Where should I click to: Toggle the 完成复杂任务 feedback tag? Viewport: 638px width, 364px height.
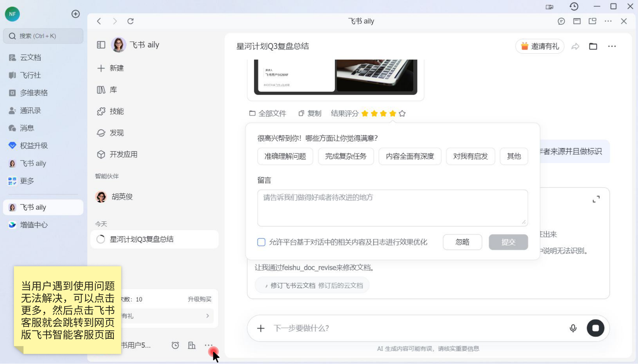click(346, 156)
